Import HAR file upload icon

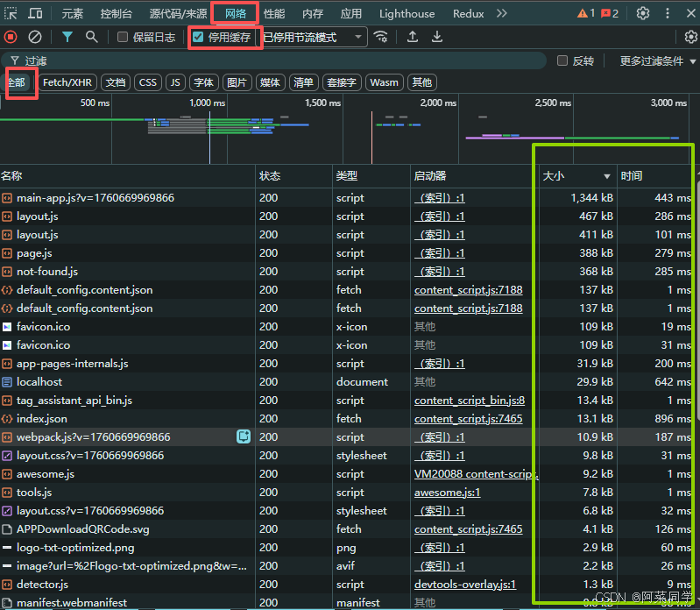413,37
